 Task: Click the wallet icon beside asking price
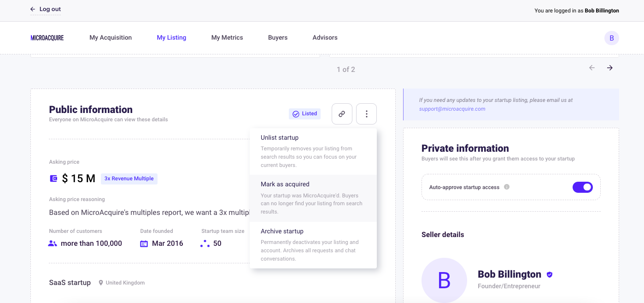point(53,178)
